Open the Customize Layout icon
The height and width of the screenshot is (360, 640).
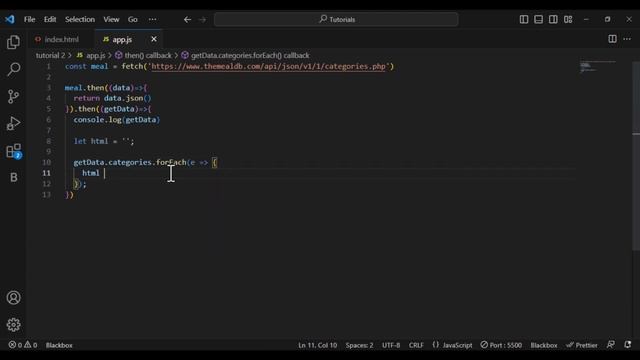click(568, 19)
